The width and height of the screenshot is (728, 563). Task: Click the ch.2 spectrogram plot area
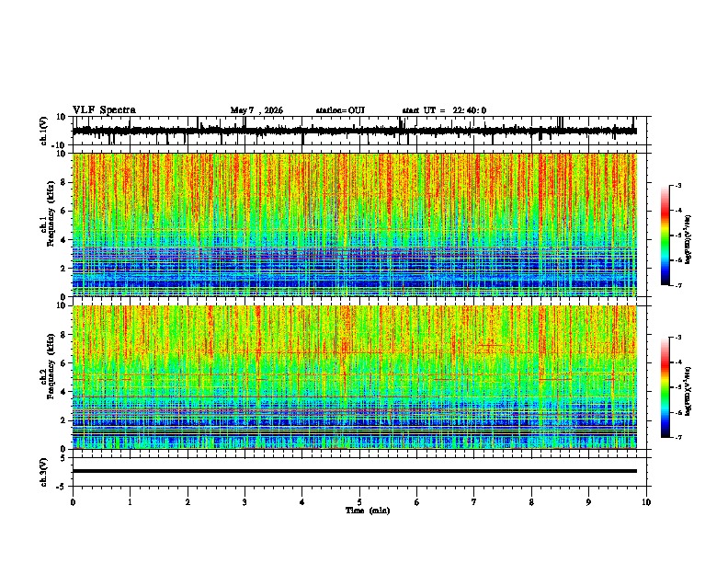[355, 377]
